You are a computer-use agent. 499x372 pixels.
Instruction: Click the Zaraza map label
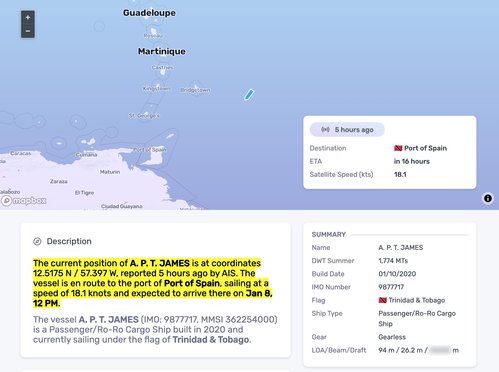59,181
